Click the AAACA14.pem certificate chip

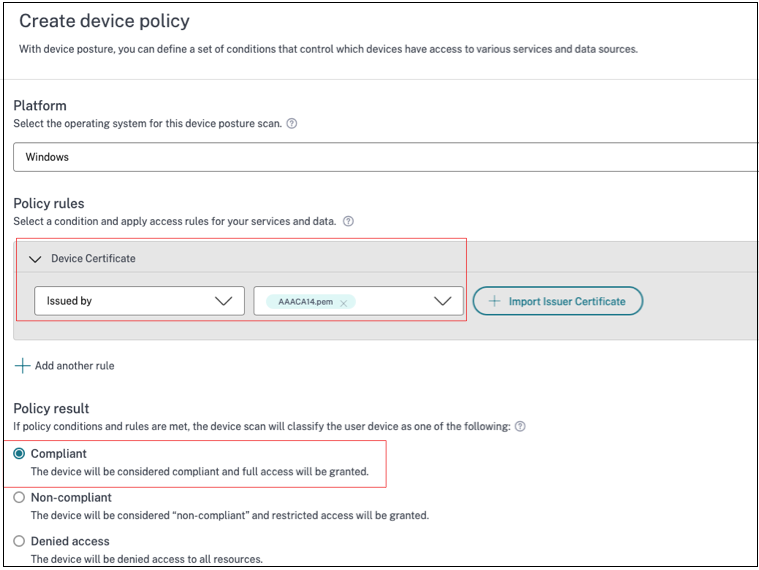[x=304, y=302]
